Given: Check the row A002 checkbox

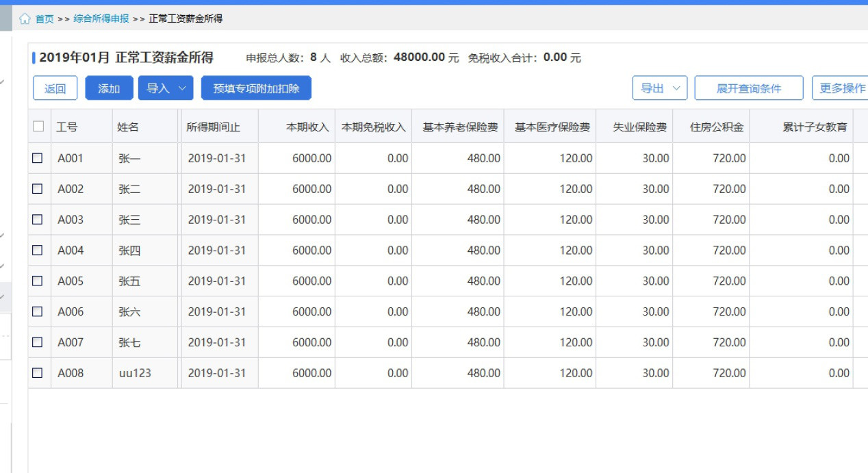Looking at the screenshot, I should point(38,189).
